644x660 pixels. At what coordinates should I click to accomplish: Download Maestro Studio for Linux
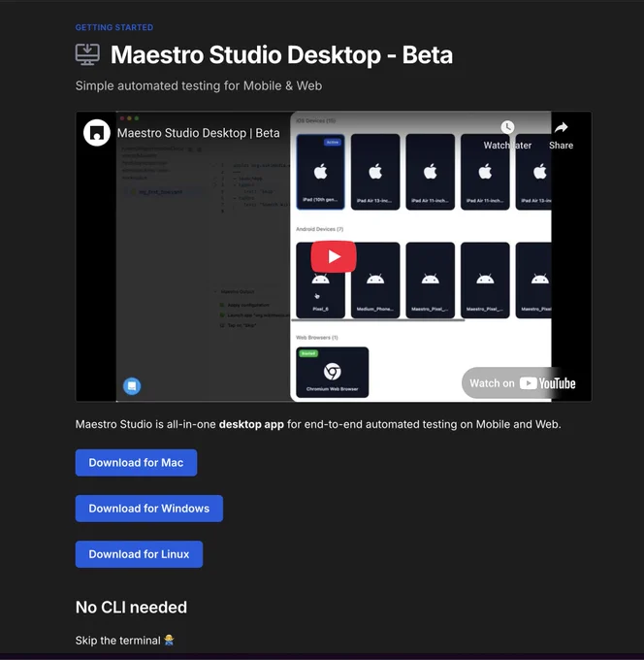click(140, 554)
